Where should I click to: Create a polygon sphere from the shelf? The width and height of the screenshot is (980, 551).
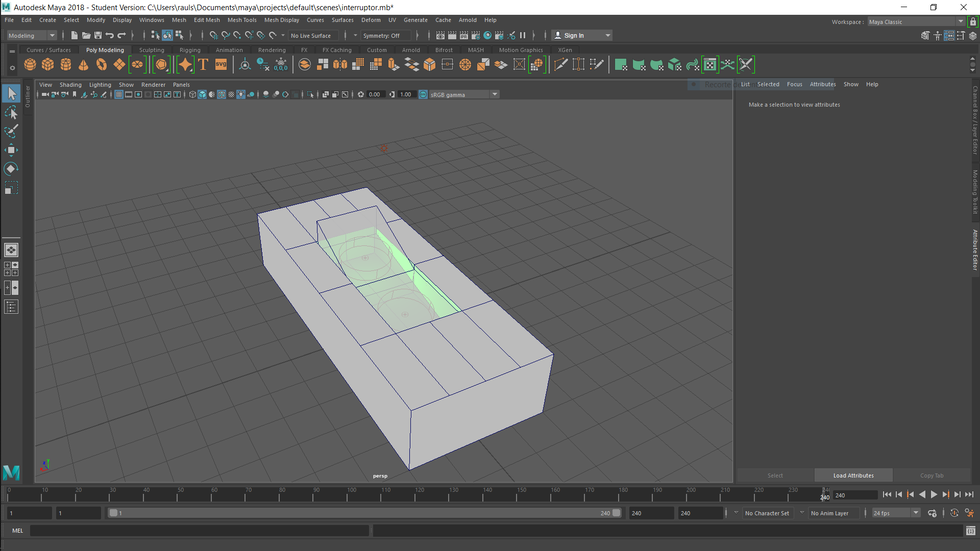point(30,65)
